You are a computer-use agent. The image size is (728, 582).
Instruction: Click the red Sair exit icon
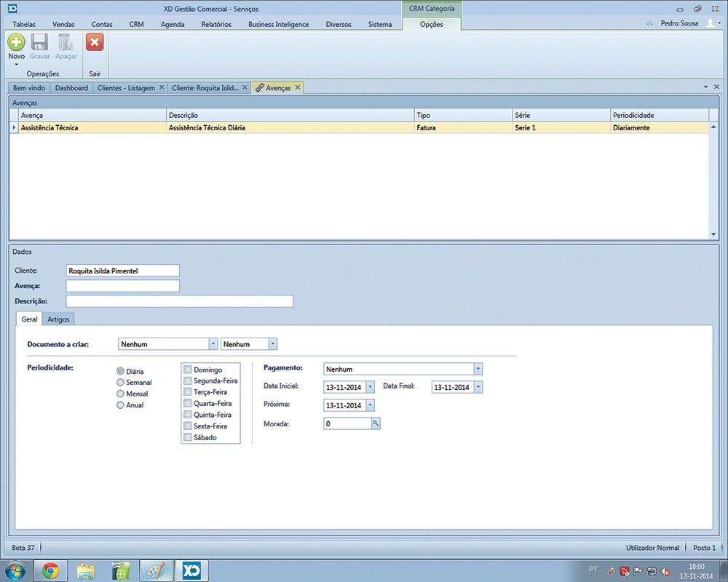(x=95, y=41)
